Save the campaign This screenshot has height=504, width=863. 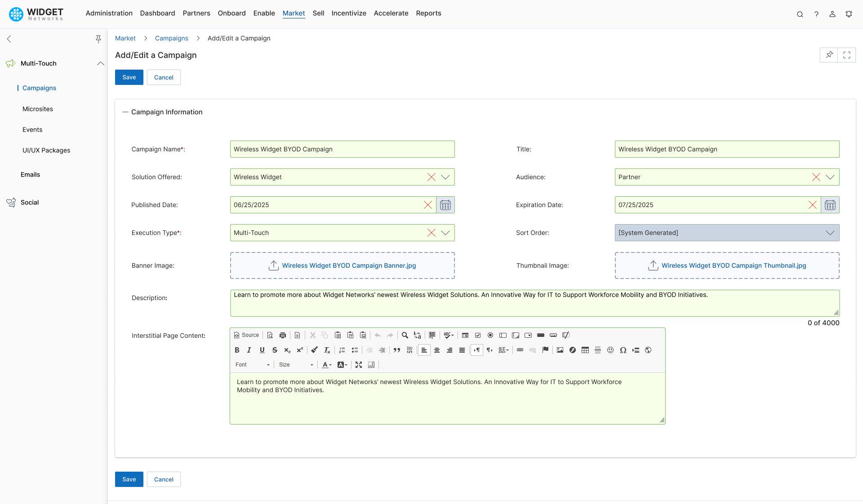pyautogui.click(x=129, y=77)
